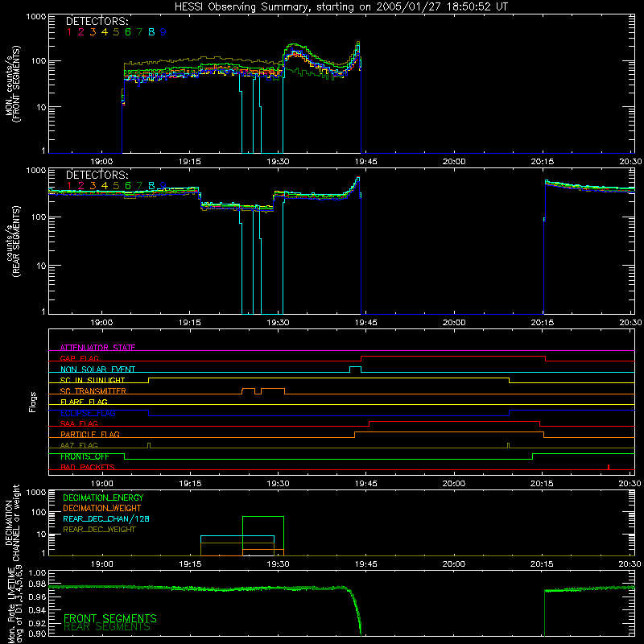Click the HESSI Observing Summary title
This screenshot has width=644, height=644.
coord(341,7)
